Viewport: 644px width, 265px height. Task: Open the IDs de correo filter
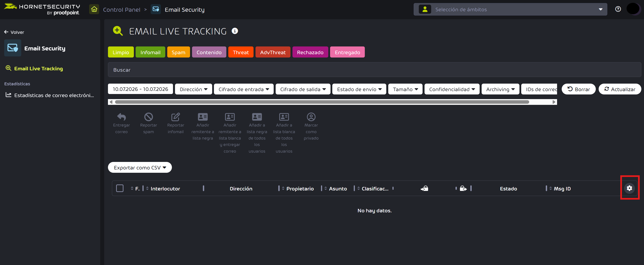[x=539, y=89]
